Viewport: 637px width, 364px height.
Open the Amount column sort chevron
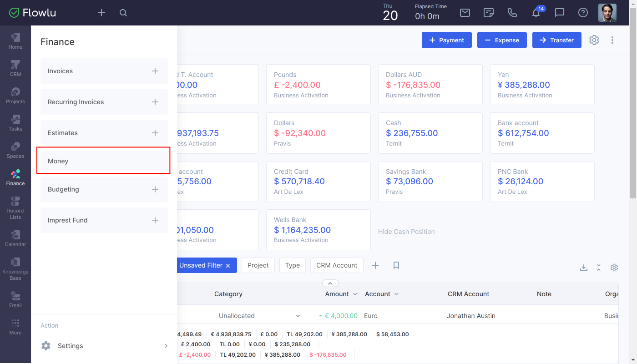click(x=355, y=294)
